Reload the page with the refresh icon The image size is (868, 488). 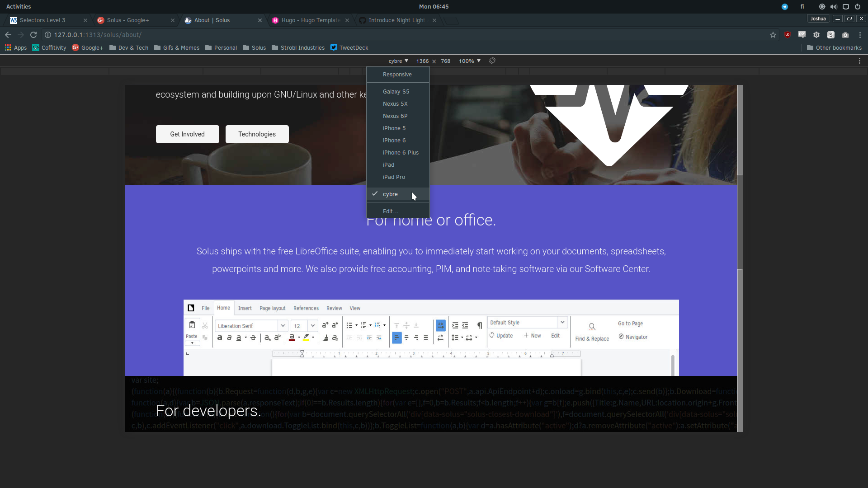pos(33,35)
